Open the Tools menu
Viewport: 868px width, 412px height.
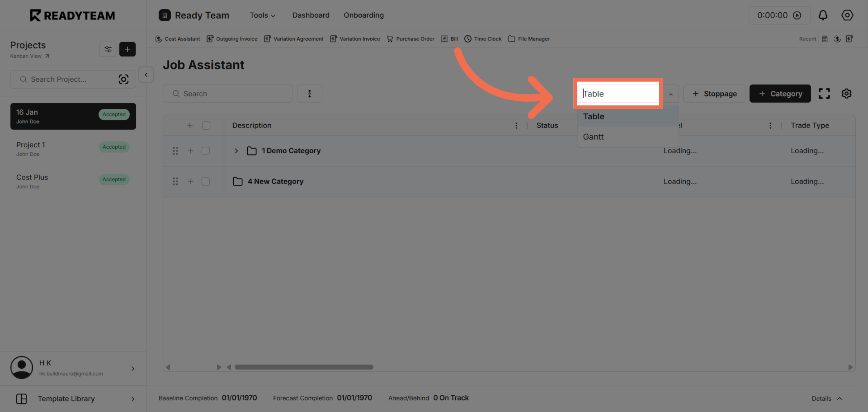[x=262, y=15]
